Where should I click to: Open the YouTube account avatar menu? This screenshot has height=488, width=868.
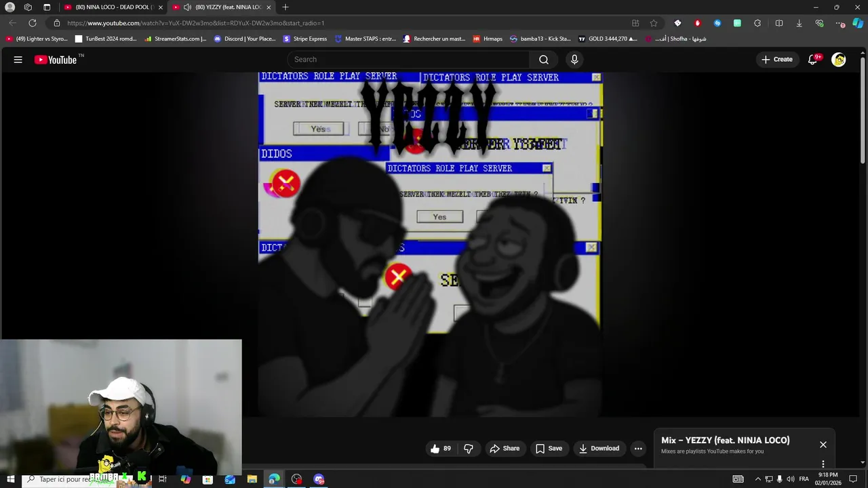coord(839,60)
